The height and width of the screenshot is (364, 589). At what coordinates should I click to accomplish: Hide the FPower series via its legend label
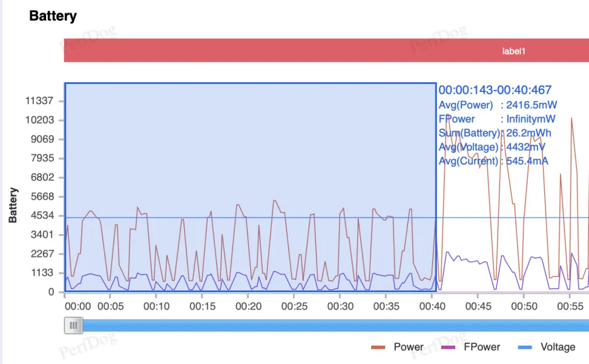tap(482, 347)
